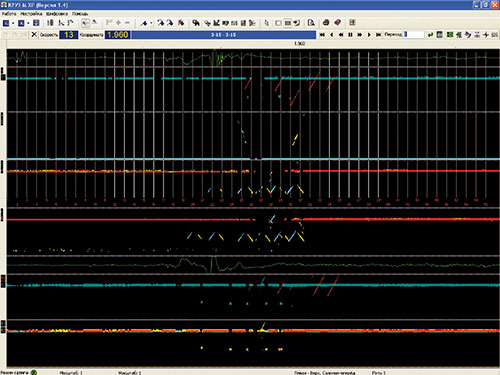Expand dropdown arrow beside first blue icon
Image resolution: width=500 pixels, height=375 pixels.
tap(13, 23)
